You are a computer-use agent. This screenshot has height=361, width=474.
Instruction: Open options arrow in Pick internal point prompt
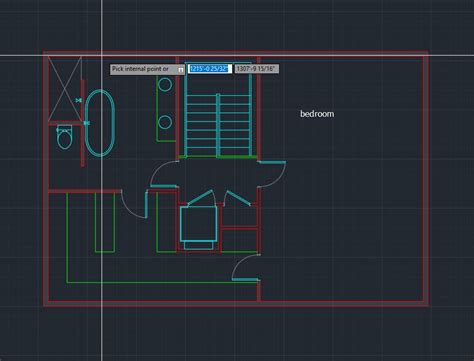[x=180, y=70]
